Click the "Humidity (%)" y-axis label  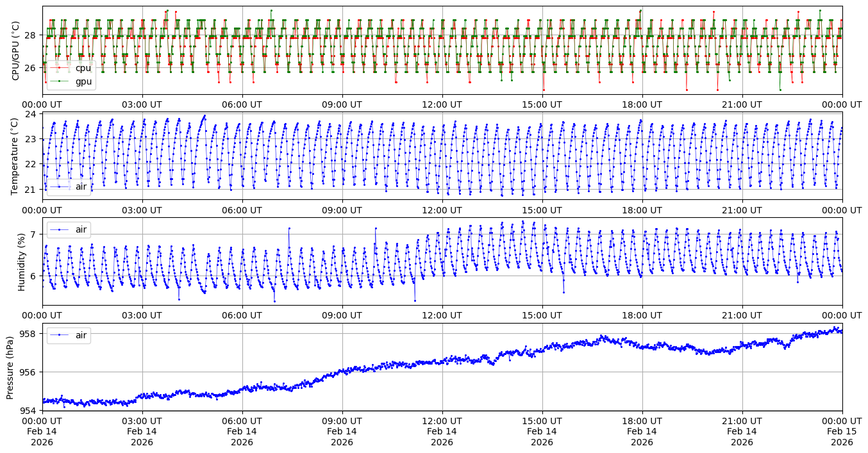tap(21, 261)
